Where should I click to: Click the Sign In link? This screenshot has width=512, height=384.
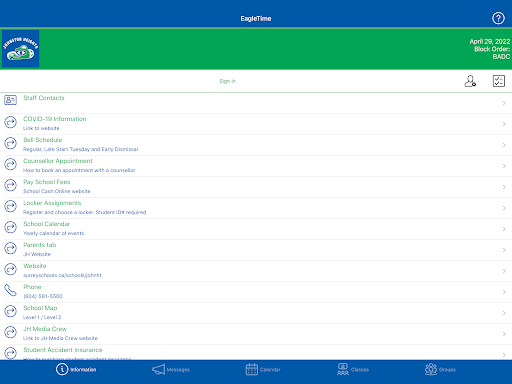click(227, 81)
